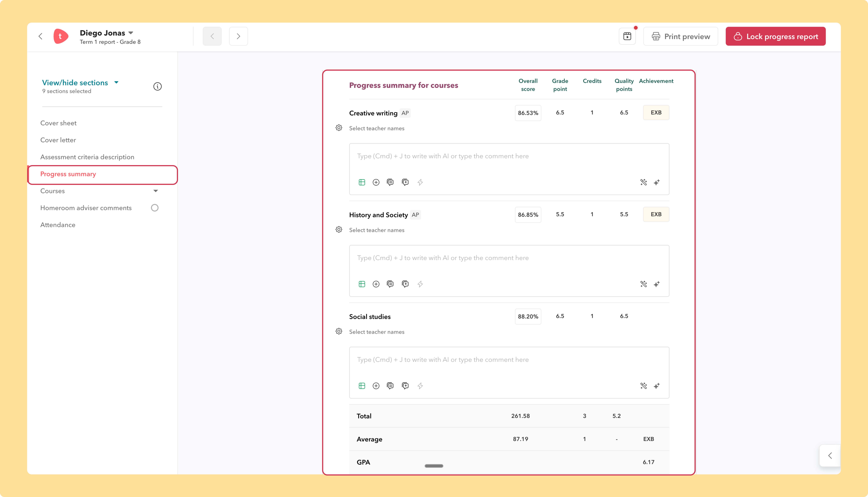Screen dimensions: 868x497
Task: Click the speech bubble icon in Creative writing comment
Action: (x=390, y=182)
